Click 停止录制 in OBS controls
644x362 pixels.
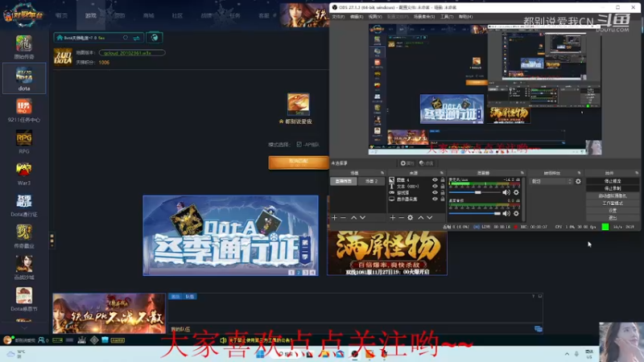pos(613,188)
